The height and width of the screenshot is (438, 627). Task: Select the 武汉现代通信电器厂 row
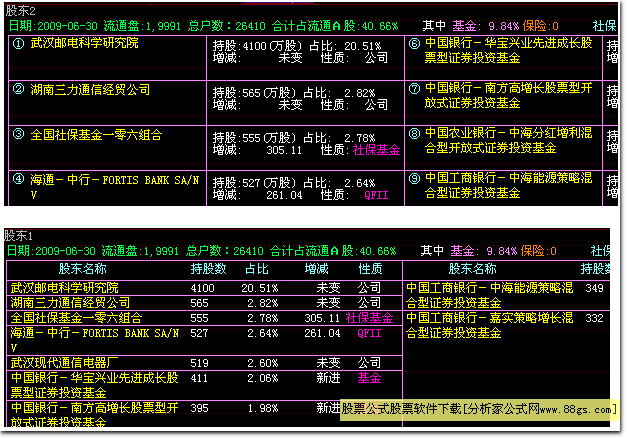coord(204,363)
